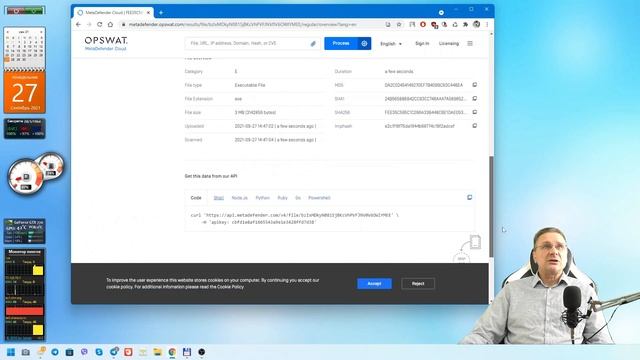The height and width of the screenshot is (360, 640).
Task: Open the Chrome profile avatar
Action: click(476, 24)
